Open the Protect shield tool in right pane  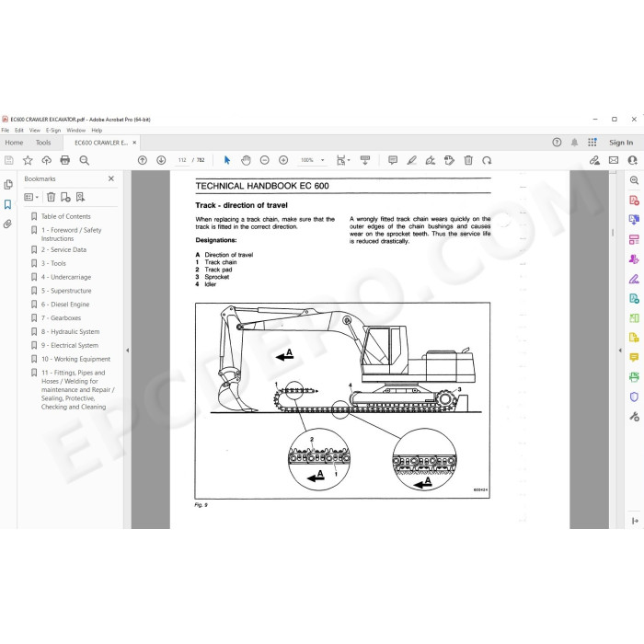coord(634,397)
